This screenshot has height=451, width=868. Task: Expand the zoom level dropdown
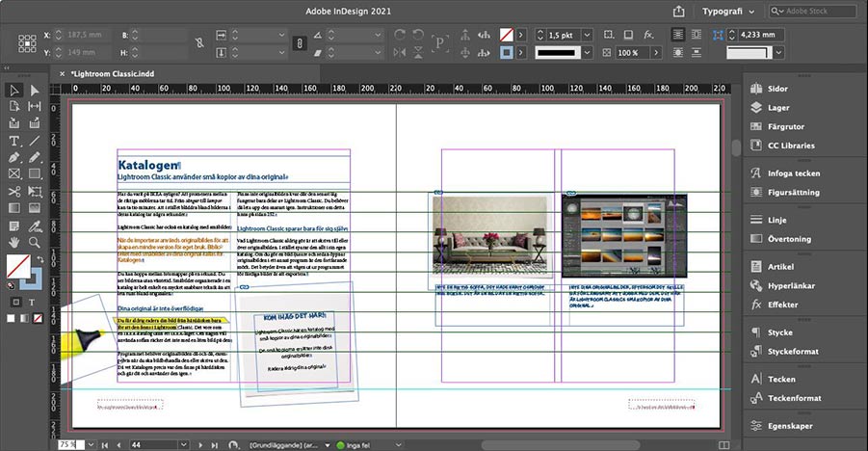click(91, 445)
